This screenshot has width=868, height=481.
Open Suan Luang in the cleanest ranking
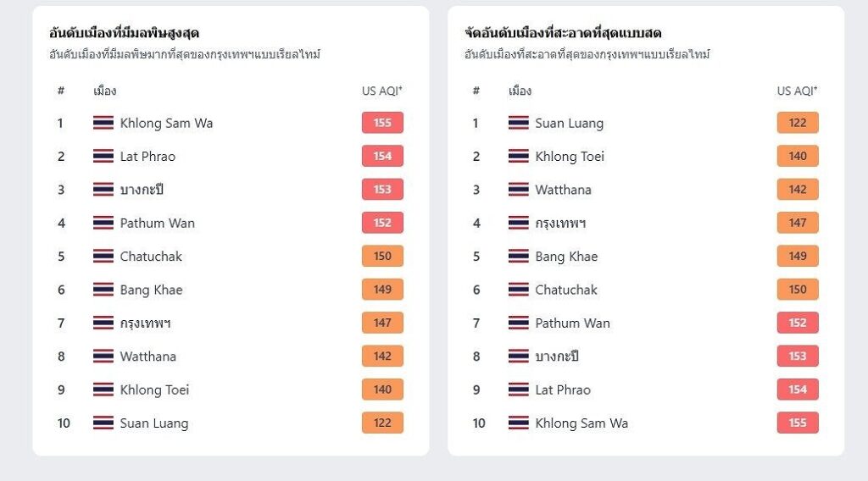coord(569,123)
